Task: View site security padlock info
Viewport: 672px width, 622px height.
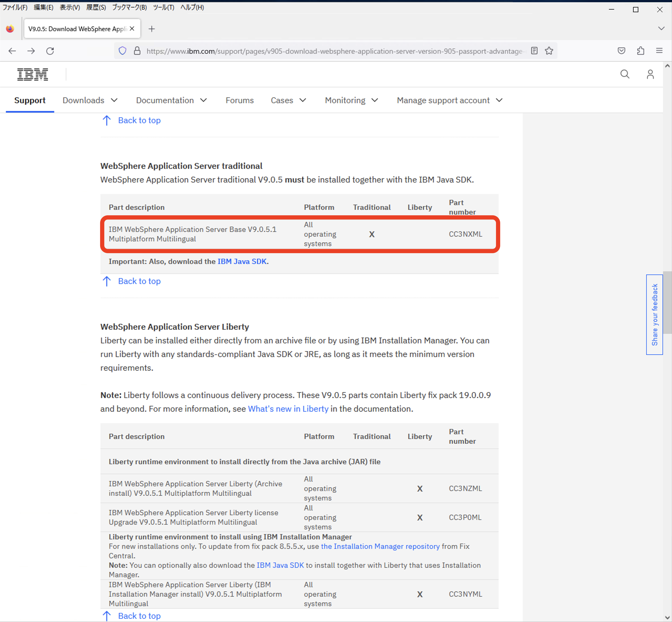Action: pyautogui.click(x=137, y=50)
